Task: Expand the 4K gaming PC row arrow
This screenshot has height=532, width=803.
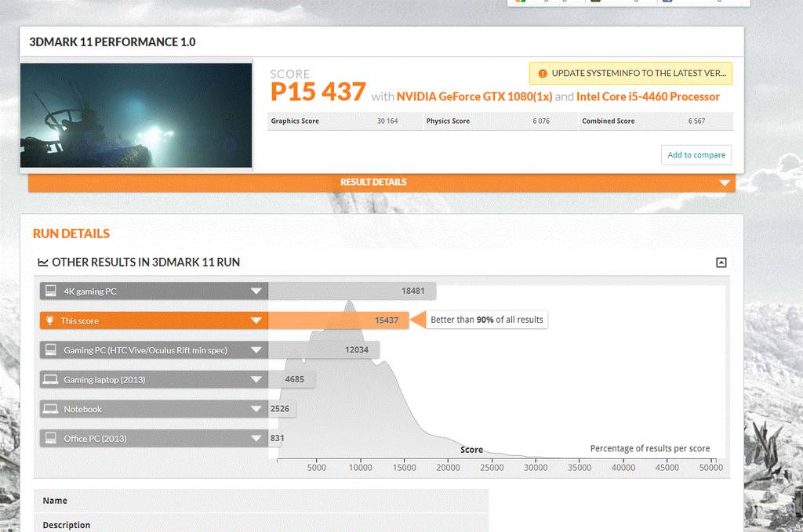Action: [256, 291]
